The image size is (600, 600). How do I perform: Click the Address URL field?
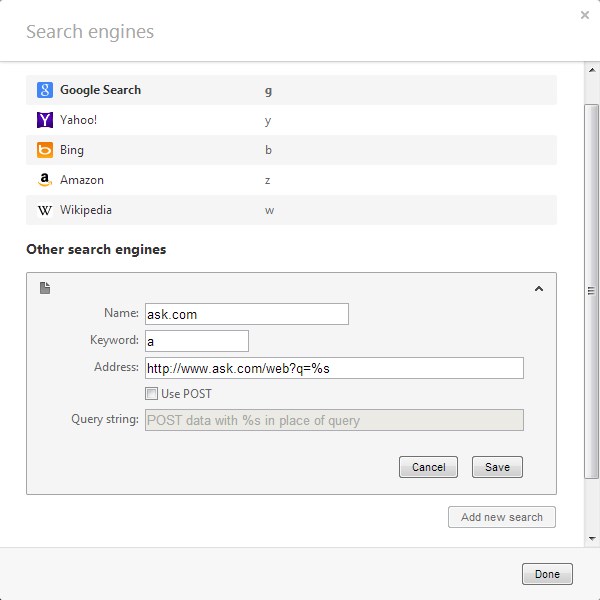pyautogui.click(x=334, y=368)
